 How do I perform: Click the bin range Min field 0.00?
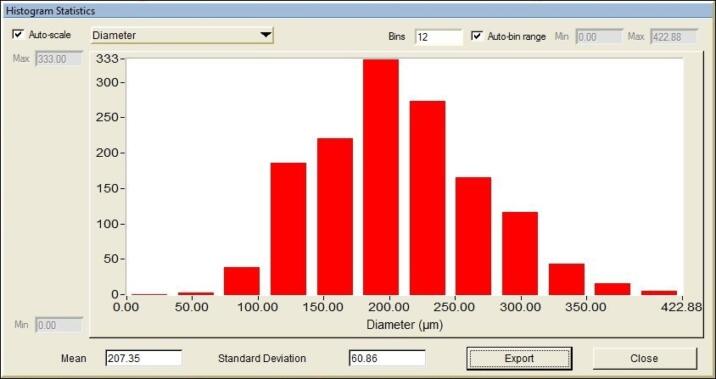(599, 37)
